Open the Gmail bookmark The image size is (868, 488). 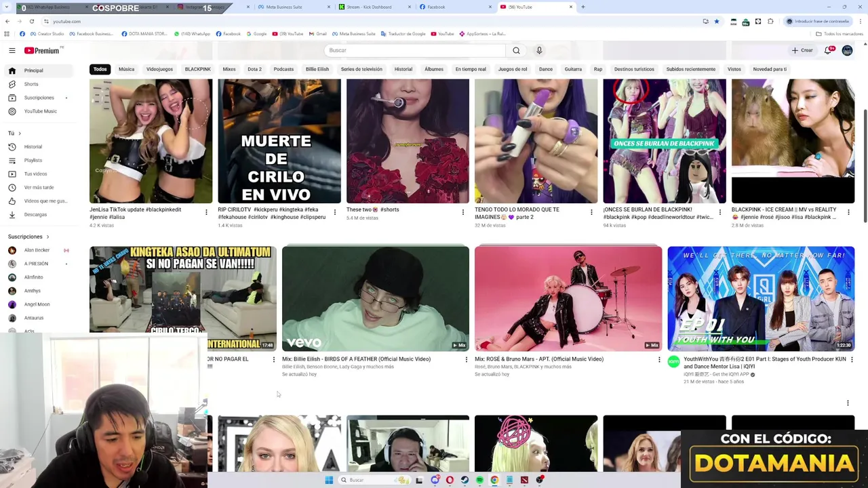click(x=318, y=34)
